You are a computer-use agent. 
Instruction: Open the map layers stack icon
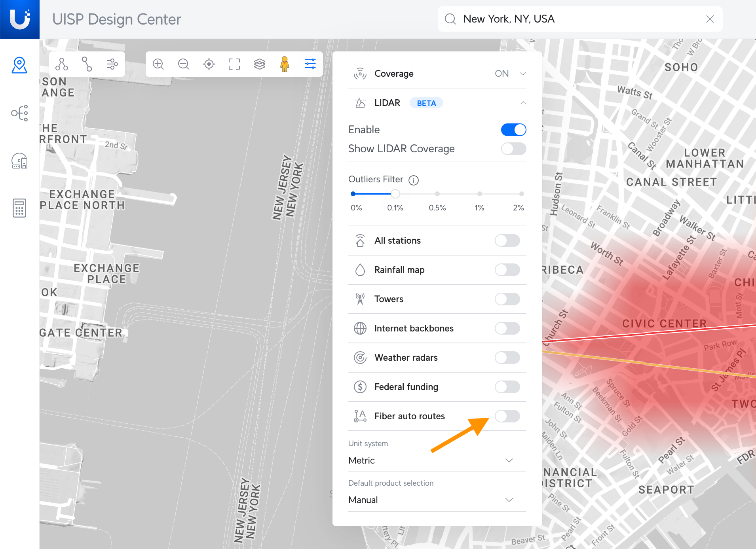260,64
